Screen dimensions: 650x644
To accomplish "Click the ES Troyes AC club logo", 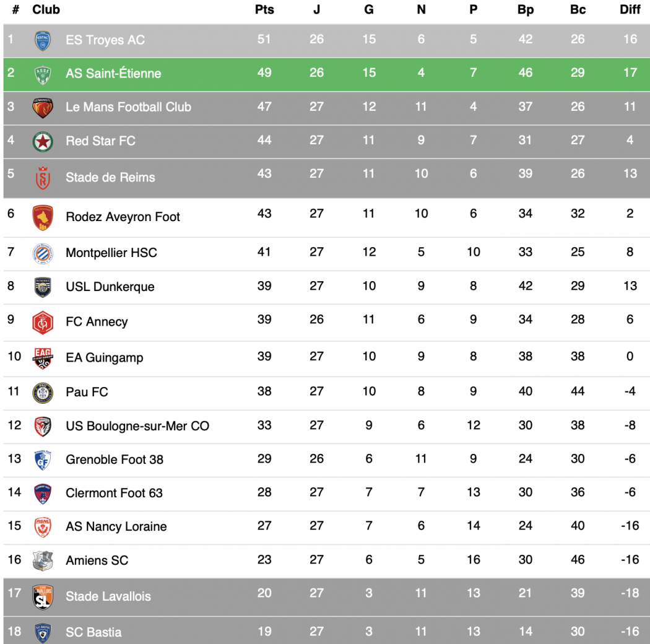I will coord(43,40).
